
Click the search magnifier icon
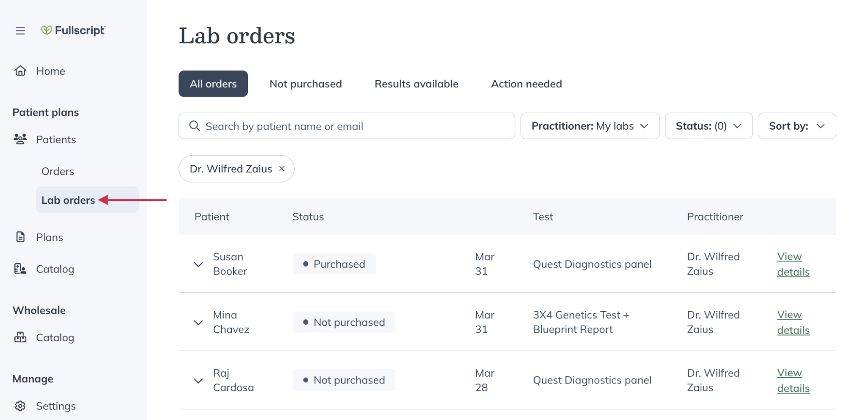[x=195, y=125]
